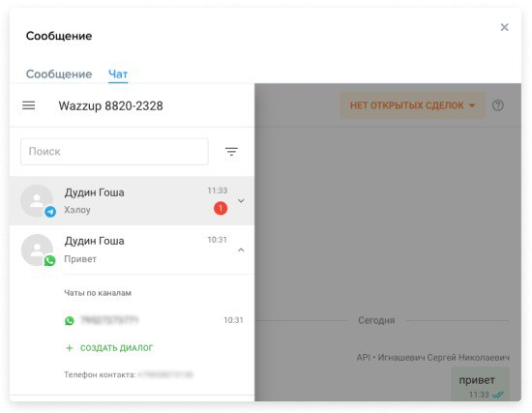The width and height of the screenshot is (532, 413).
Task: Select the Чат tab
Action: tap(118, 74)
